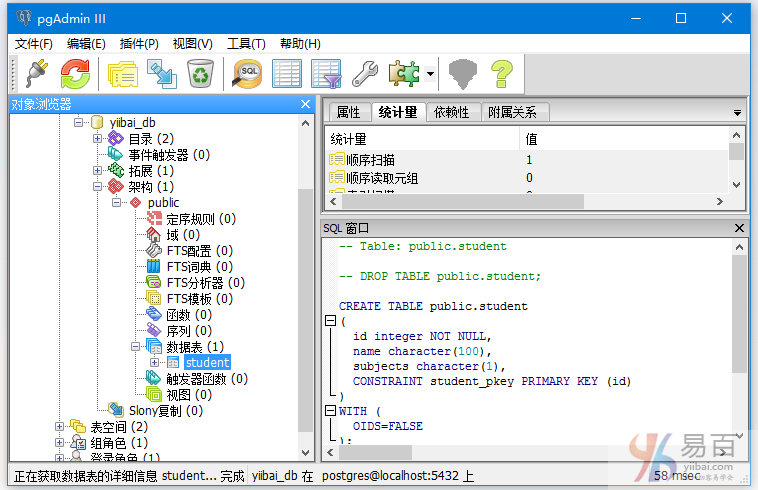The width and height of the screenshot is (758, 490).
Task: Select the 触发器函数 (0) tree item
Action: (208, 379)
